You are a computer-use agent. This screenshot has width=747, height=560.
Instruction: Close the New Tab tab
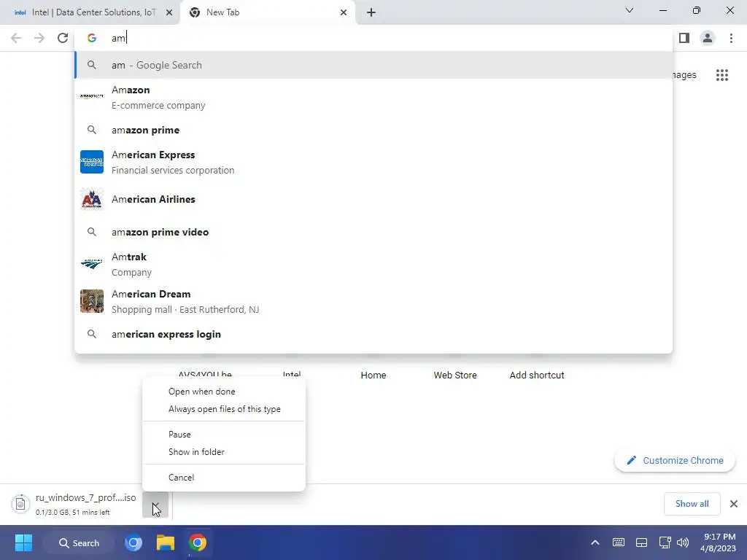pyautogui.click(x=344, y=12)
